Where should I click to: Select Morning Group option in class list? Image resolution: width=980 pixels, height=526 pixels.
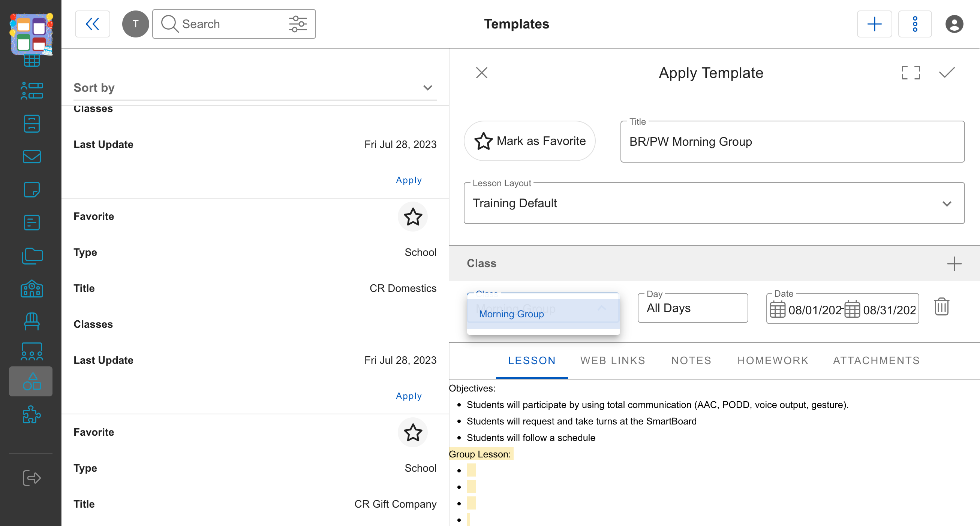pos(543,314)
